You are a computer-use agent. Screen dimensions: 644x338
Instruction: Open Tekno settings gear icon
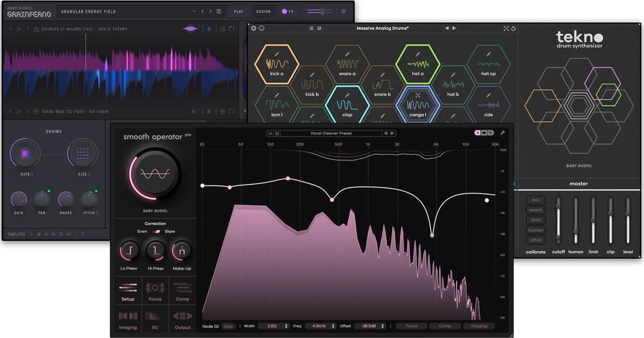point(254,28)
